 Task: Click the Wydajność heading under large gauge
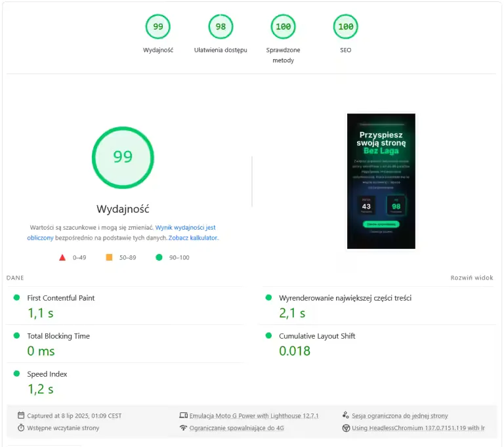point(123,209)
